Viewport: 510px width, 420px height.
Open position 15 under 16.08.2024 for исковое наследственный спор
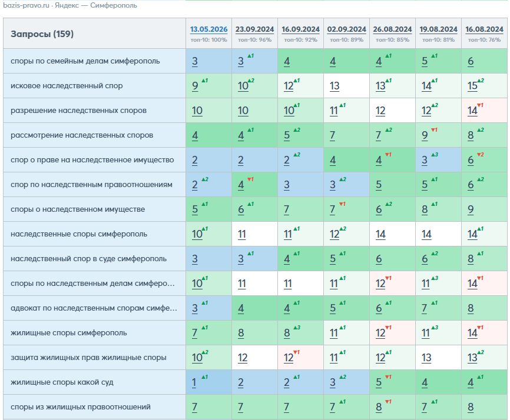pos(472,86)
